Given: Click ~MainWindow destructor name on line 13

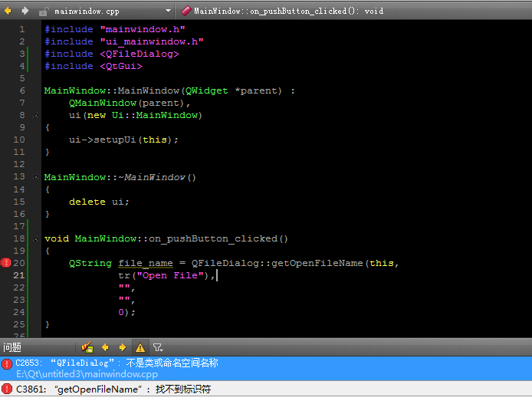Looking at the screenshot, I should pyautogui.click(x=152, y=177).
